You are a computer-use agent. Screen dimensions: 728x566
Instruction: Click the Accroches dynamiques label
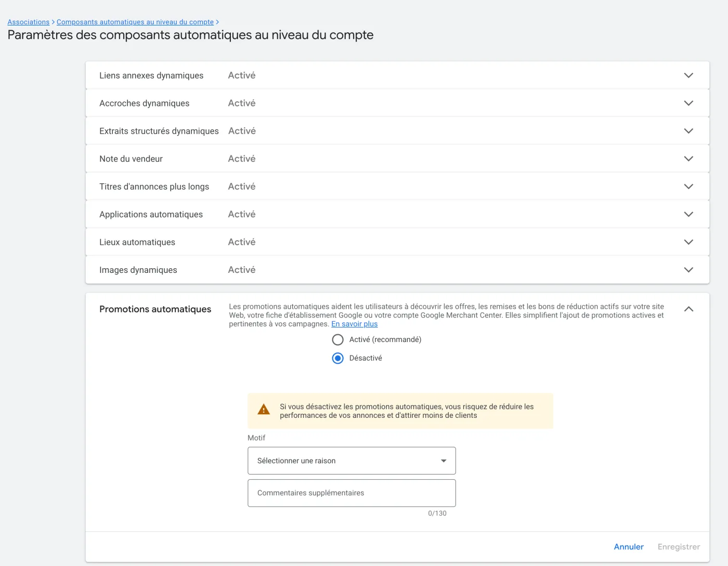145,103
